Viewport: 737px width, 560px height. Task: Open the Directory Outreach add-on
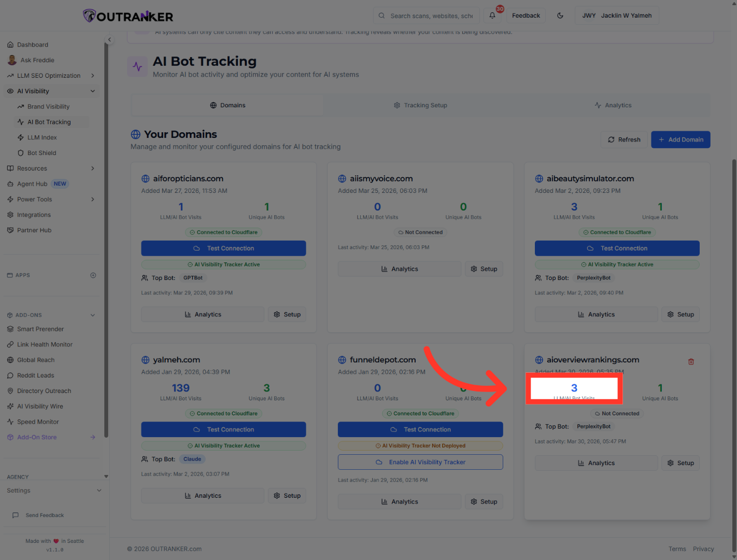coord(44,391)
